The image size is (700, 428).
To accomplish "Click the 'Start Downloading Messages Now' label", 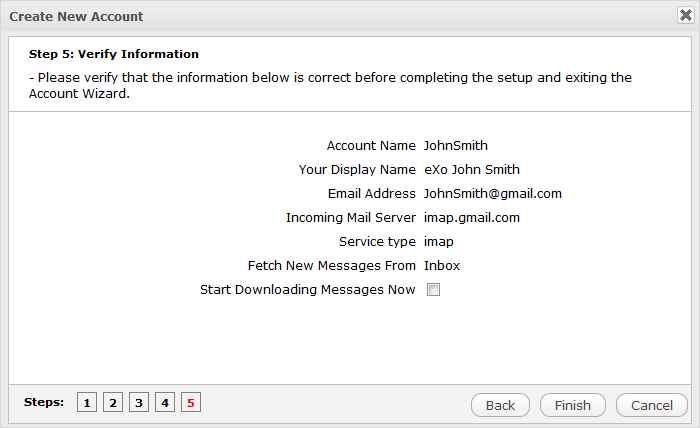I will point(307,290).
